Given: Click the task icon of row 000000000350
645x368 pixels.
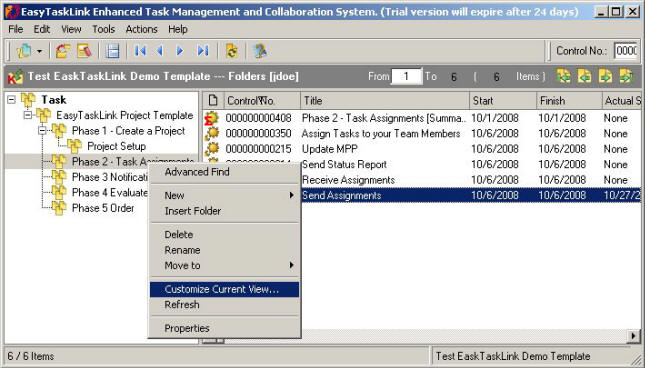Looking at the screenshot, I should click(x=213, y=133).
